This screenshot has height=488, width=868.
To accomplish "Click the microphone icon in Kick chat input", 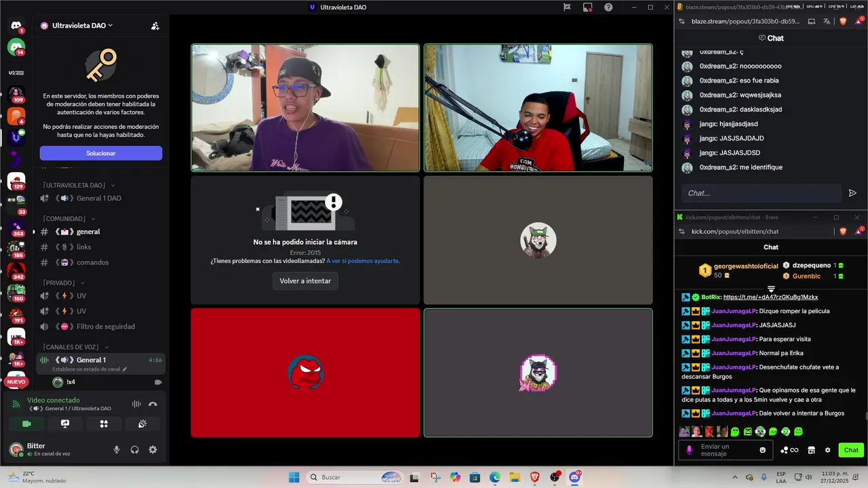I will coord(690,450).
